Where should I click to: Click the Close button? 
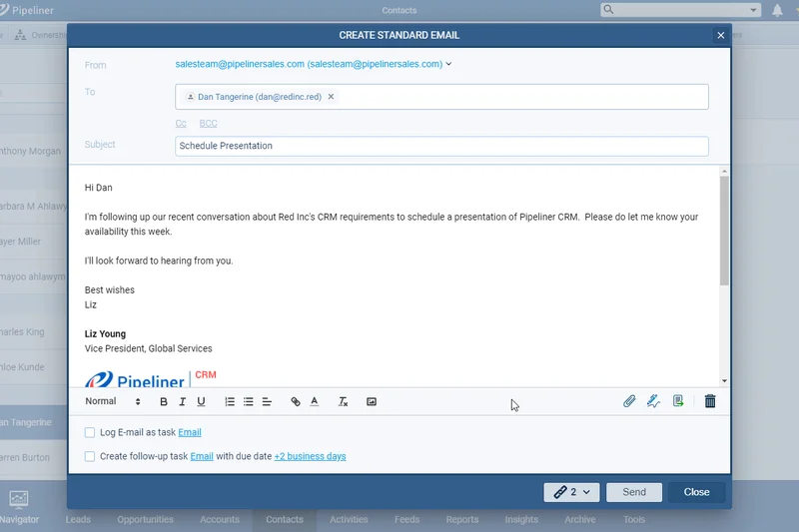[696, 492]
